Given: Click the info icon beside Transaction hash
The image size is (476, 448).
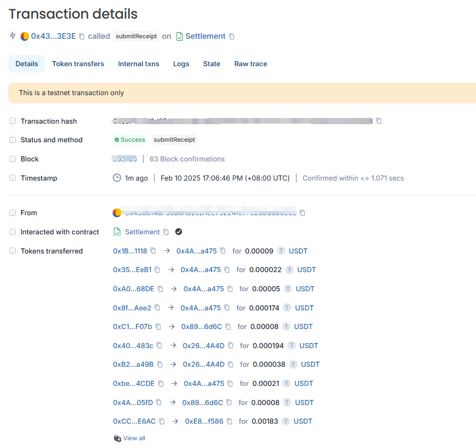Looking at the screenshot, I should tap(12, 121).
